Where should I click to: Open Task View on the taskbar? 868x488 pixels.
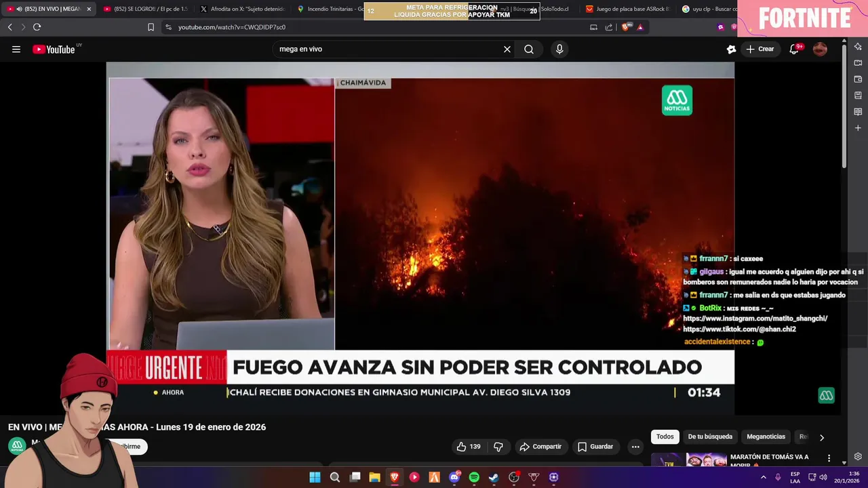tap(355, 477)
